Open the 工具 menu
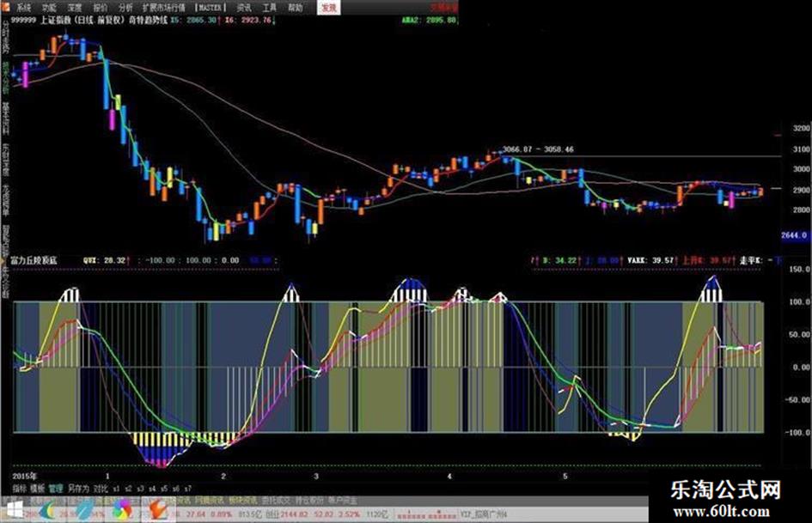Viewport: 812px width, 523px height. coord(270,8)
